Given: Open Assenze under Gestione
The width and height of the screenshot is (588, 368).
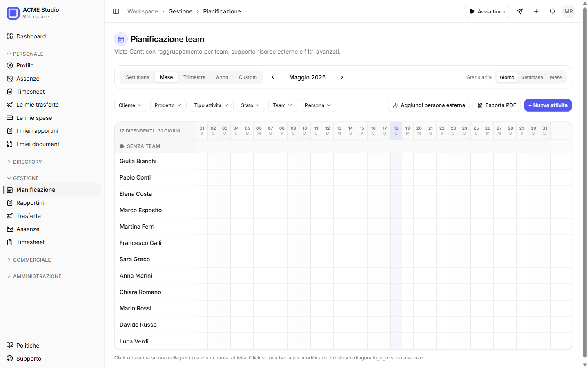Looking at the screenshot, I should click(52, 229).
